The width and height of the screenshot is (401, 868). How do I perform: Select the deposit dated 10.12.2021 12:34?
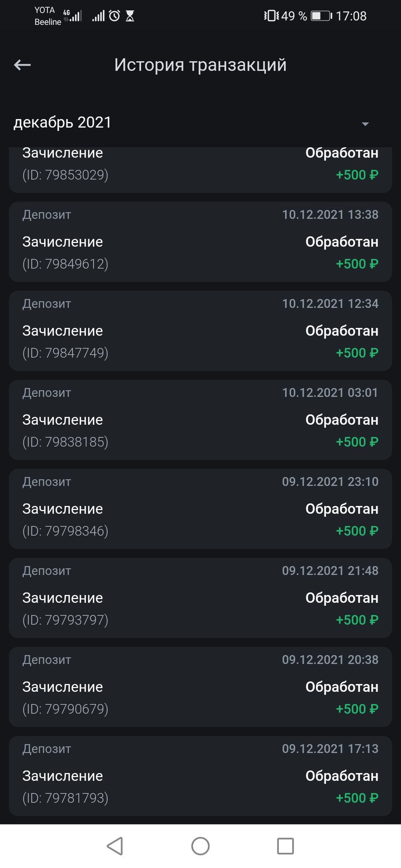click(x=200, y=331)
